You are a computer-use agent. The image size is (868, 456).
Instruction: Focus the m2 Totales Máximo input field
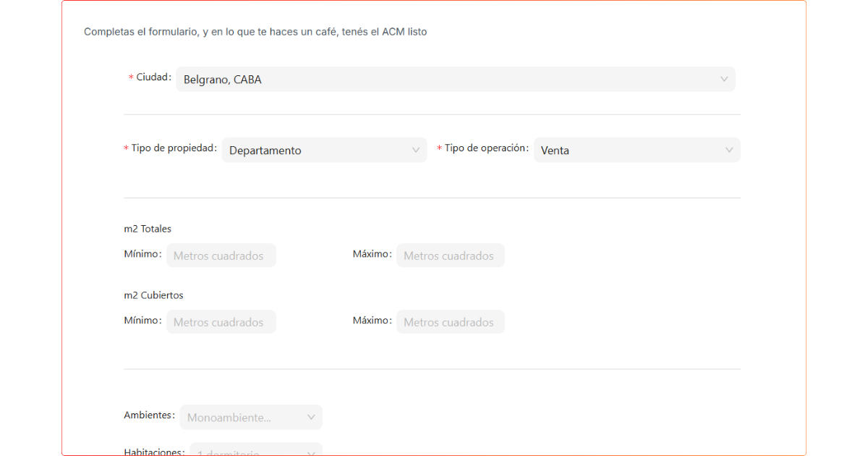pyautogui.click(x=450, y=256)
